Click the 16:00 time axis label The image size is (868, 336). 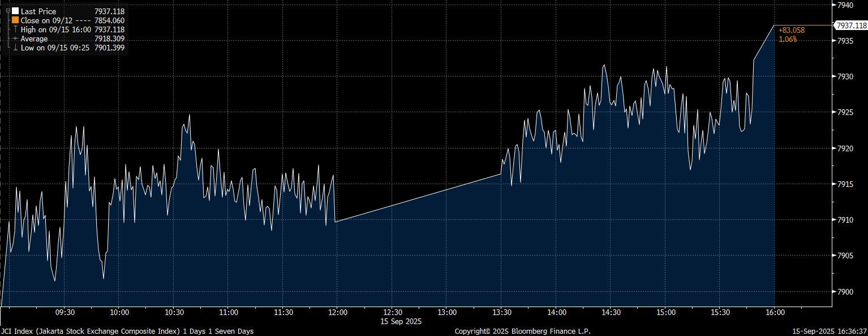click(775, 312)
